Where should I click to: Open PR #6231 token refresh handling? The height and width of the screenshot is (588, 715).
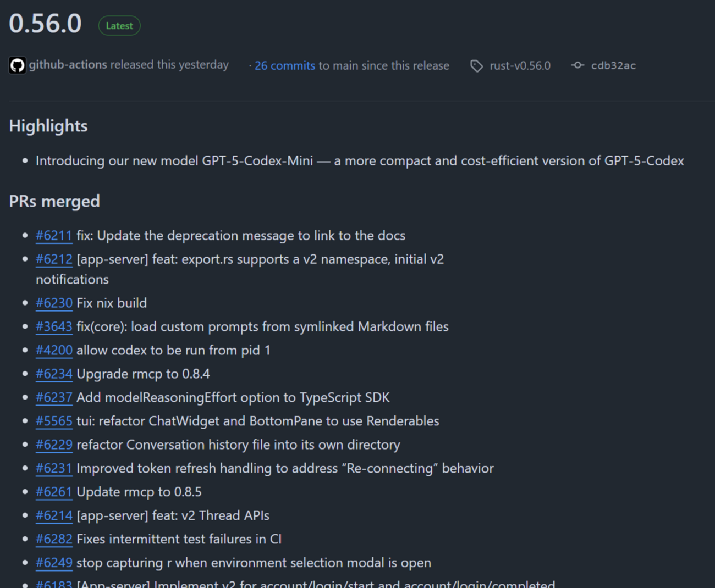click(54, 469)
